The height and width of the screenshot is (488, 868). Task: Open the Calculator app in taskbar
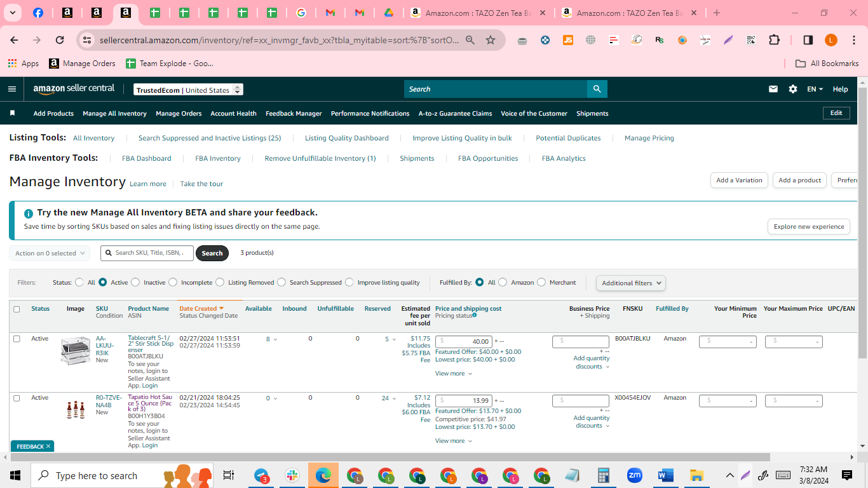603,475
